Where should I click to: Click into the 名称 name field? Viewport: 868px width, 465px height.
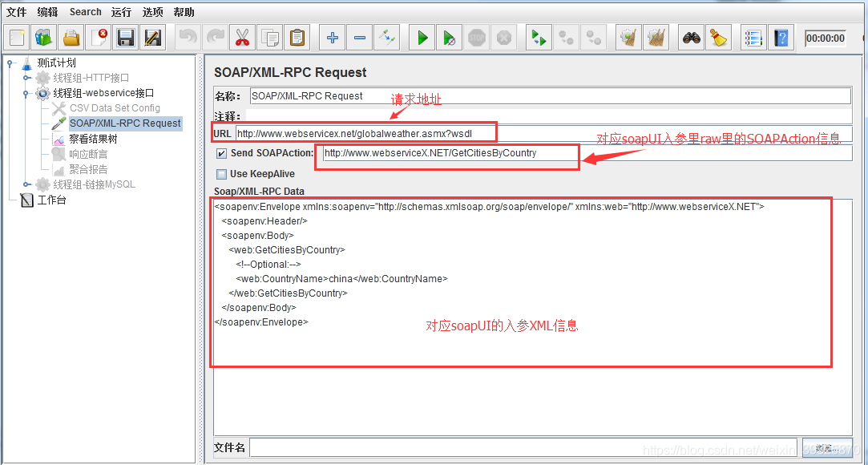click(551, 95)
